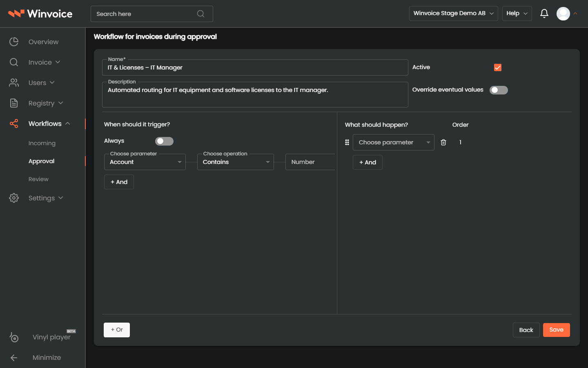This screenshot has width=588, height=368.
Task: Click the Number value field
Action: tap(310, 162)
